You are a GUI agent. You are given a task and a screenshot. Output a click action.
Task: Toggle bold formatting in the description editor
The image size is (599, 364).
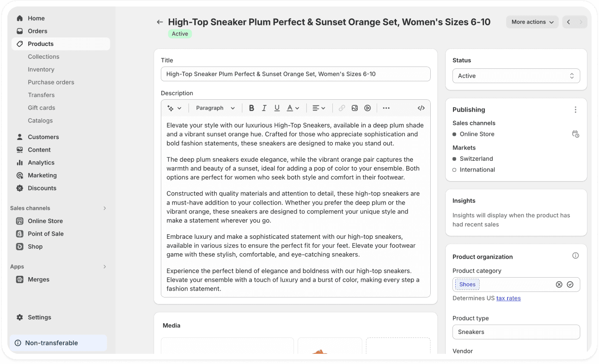point(251,108)
